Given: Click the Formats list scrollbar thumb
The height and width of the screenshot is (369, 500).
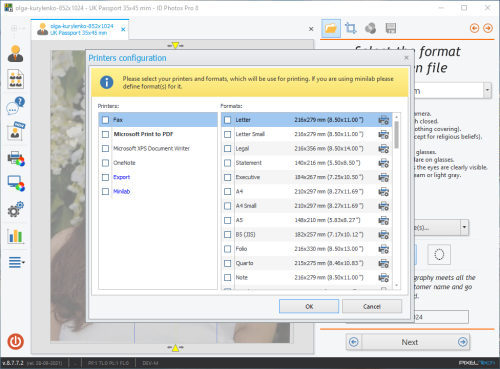Looking at the screenshot, I should 396,135.
